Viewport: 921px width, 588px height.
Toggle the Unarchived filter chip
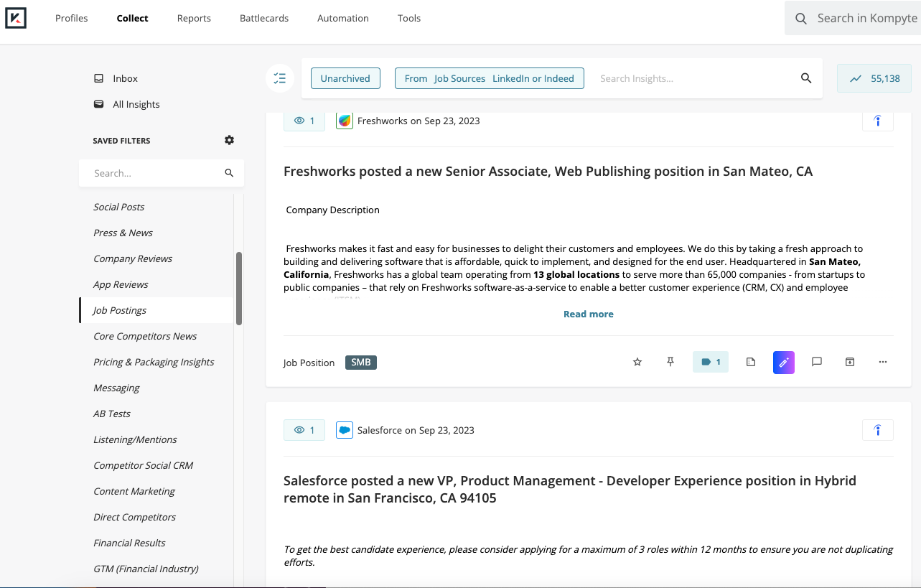(x=345, y=78)
